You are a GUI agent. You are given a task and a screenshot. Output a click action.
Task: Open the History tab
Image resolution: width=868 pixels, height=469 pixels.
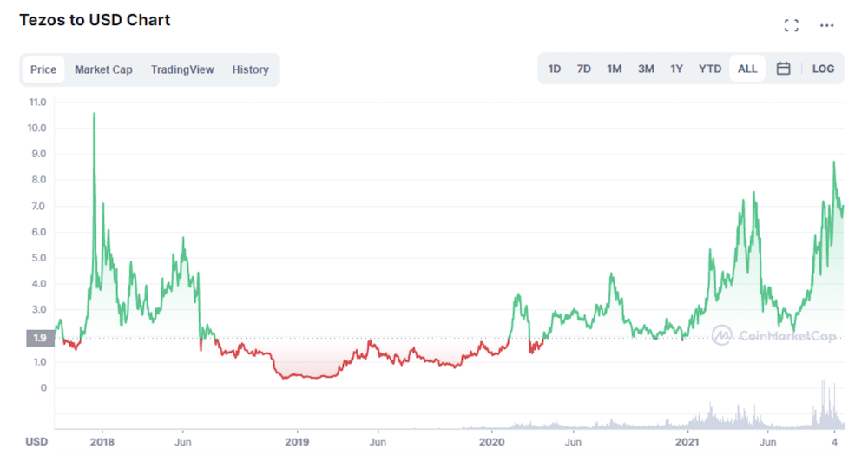250,69
